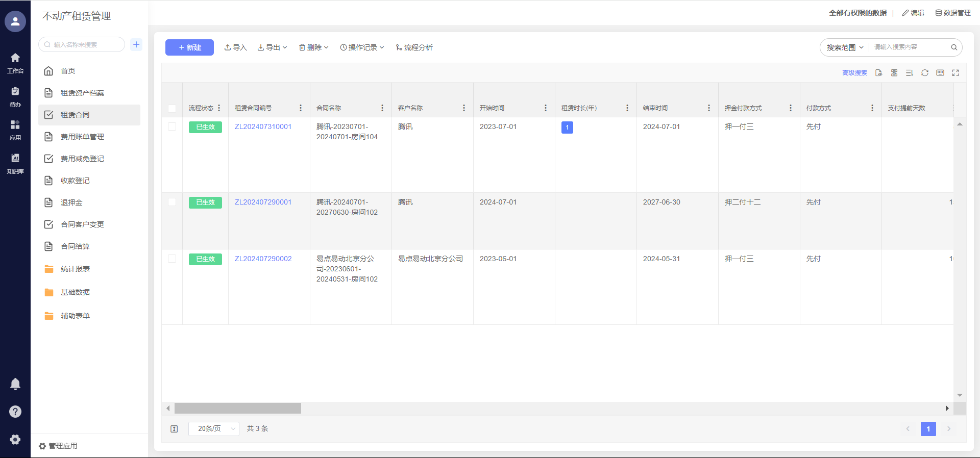
Task: Open 流程分析 flow analysis tool
Action: click(x=414, y=47)
